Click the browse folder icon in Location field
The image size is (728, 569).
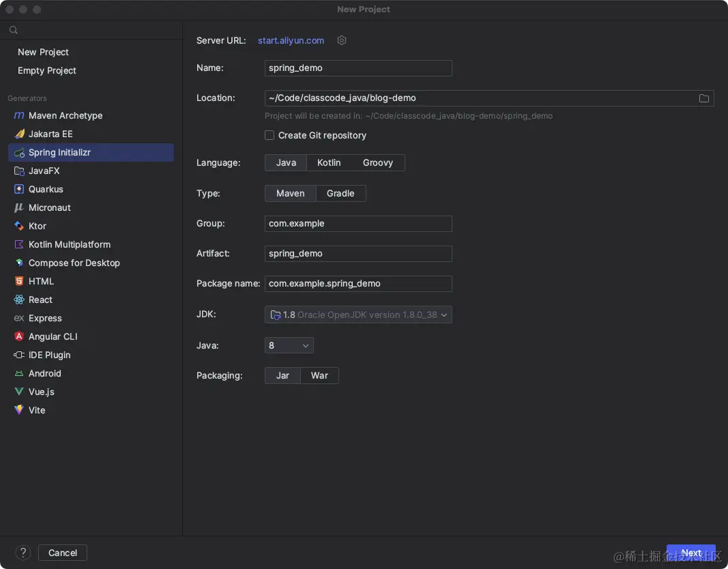pyautogui.click(x=704, y=98)
